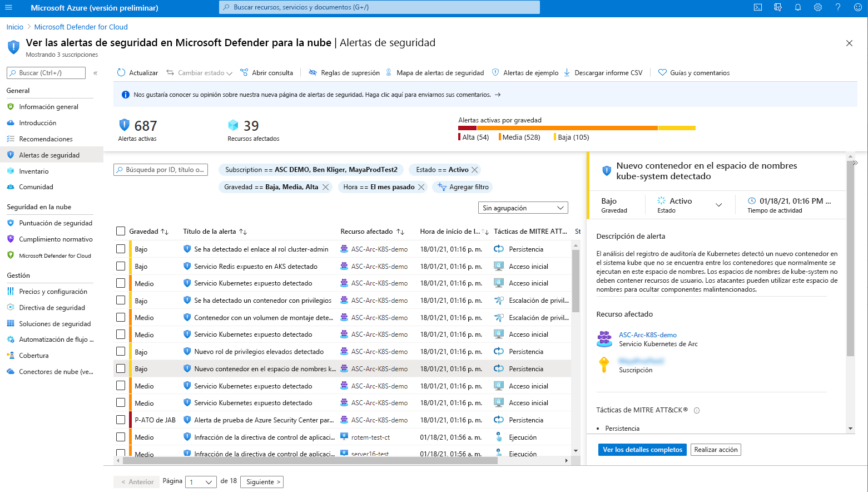
Task: Expand the Activo estado dropdown in details
Action: click(x=718, y=205)
